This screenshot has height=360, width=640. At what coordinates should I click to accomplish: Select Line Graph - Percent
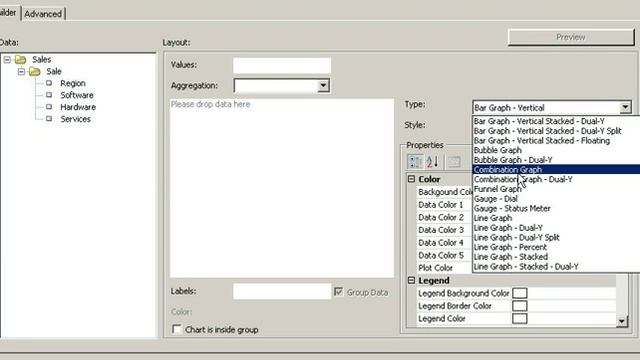(556, 247)
